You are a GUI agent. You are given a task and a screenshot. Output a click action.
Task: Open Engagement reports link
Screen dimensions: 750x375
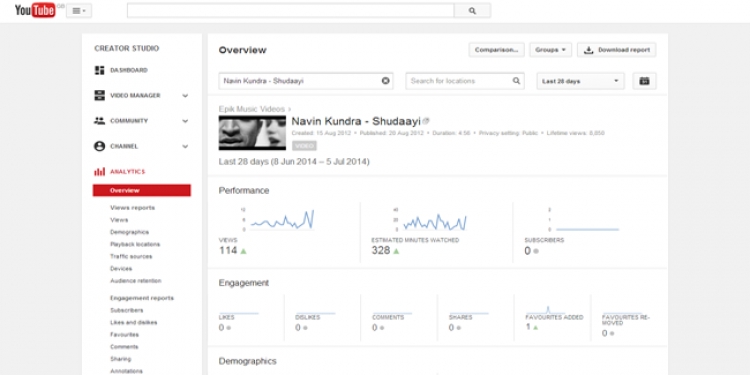click(142, 298)
